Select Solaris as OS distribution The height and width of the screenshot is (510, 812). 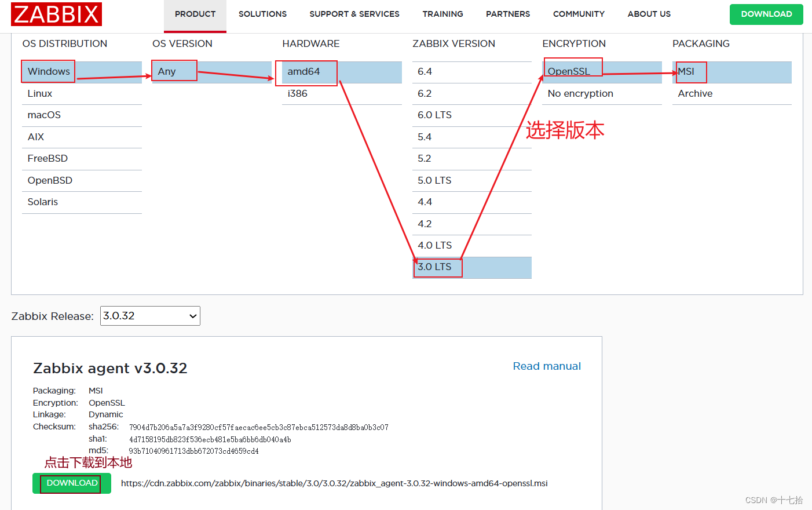pos(82,202)
